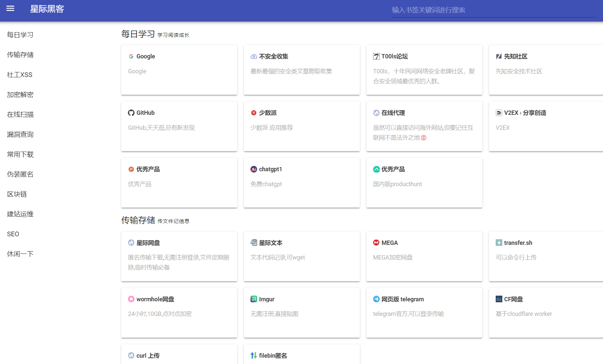Click the 少数派 red icon
This screenshot has height=364, width=603.
(254, 113)
